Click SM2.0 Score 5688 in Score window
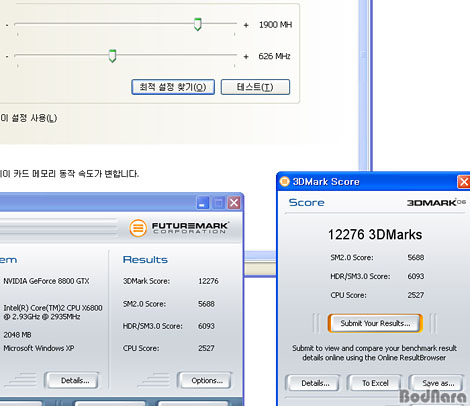 [416, 257]
